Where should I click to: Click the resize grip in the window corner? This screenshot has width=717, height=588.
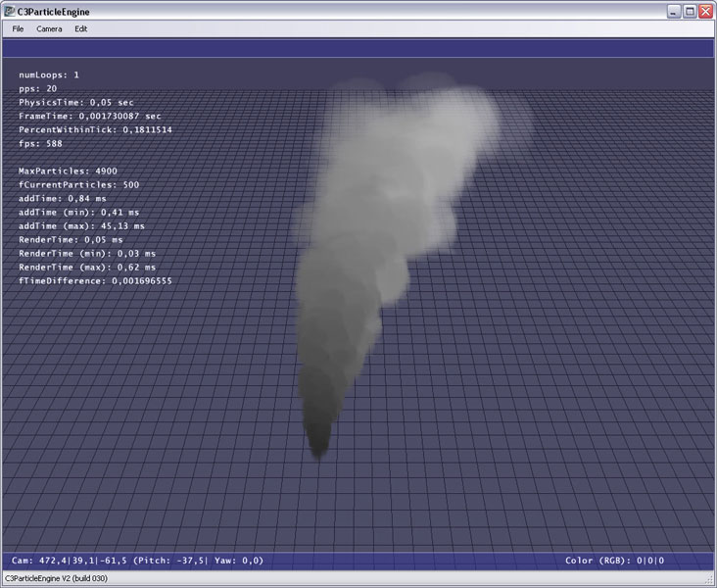tap(709, 580)
